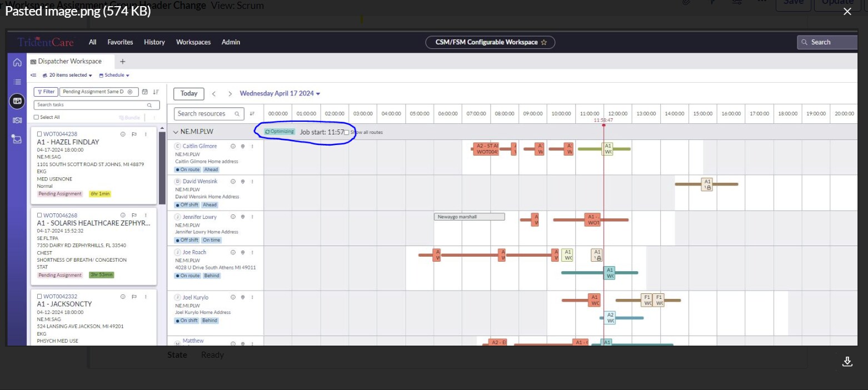Open the Admin menu
Viewport: 868px width, 390px height.
pos(231,42)
